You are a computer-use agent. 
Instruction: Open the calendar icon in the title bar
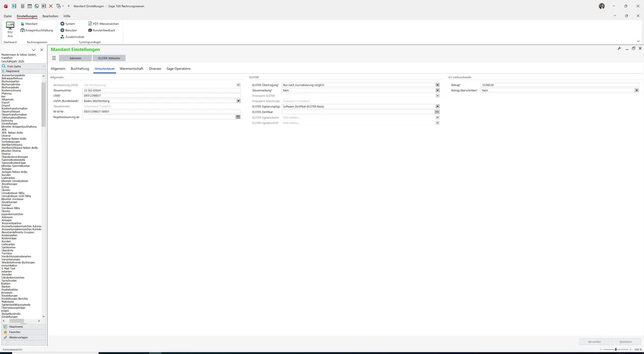point(30,6)
